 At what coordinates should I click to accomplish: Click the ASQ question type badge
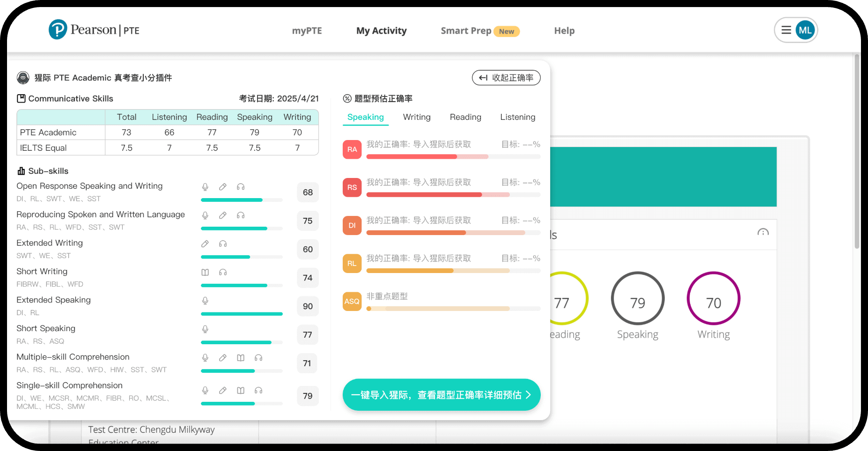click(352, 301)
